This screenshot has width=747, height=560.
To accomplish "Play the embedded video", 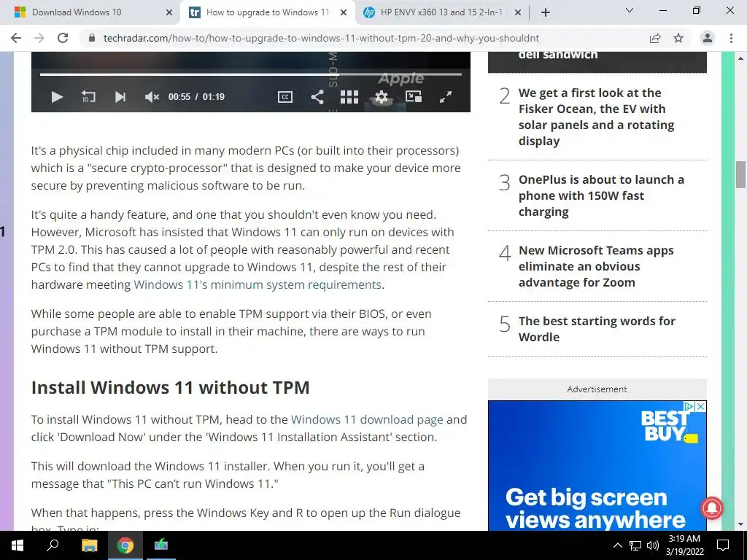I will [57, 97].
